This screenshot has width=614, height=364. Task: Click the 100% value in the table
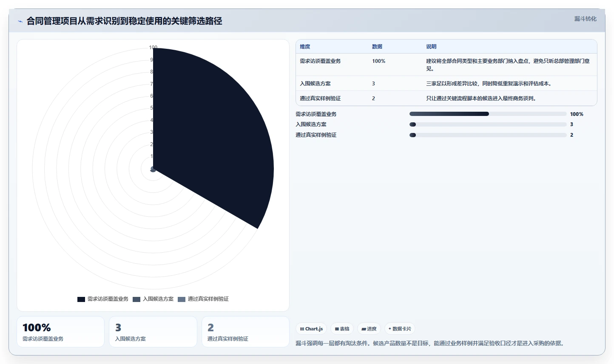pyautogui.click(x=378, y=61)
